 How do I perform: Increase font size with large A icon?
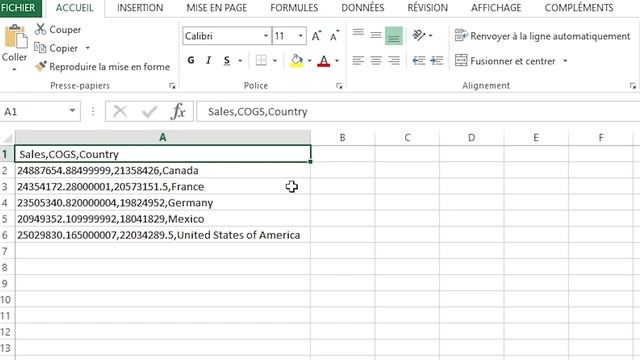[x=316, y=36]
